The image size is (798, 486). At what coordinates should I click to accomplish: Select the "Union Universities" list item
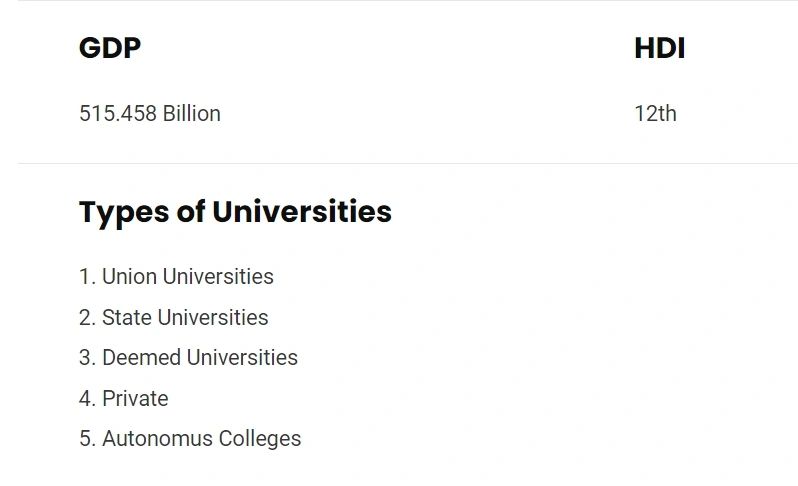pos(187,277)
